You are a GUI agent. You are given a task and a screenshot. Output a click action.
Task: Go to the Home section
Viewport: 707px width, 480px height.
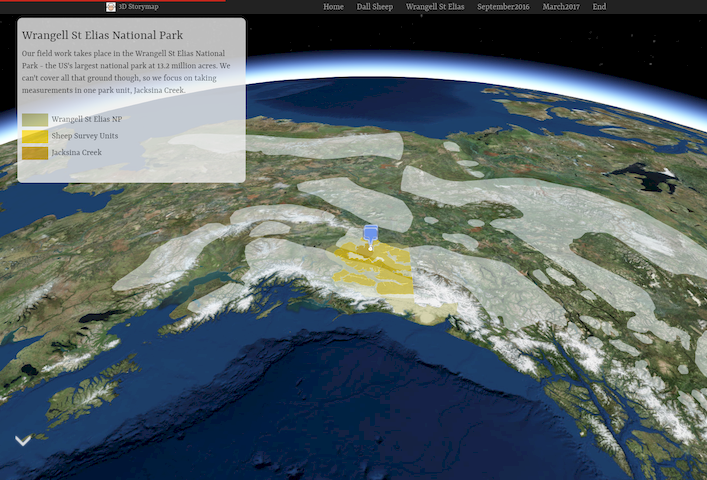[x=333, y=7]
